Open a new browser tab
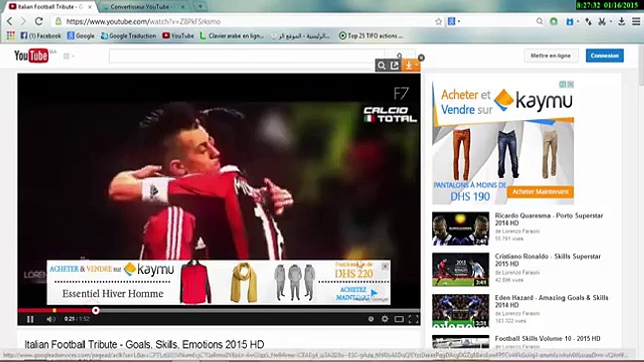Viewport: 644px width, 362px height. [x=200, y=7]
